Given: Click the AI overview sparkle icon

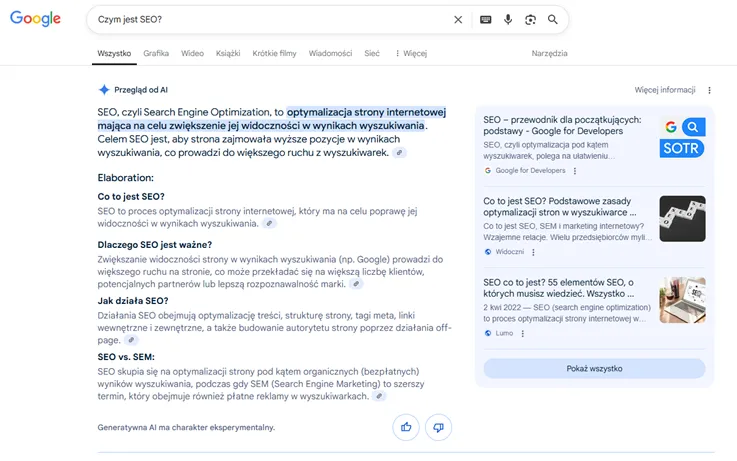Looking at the screenshot, I should coord(104,90).
